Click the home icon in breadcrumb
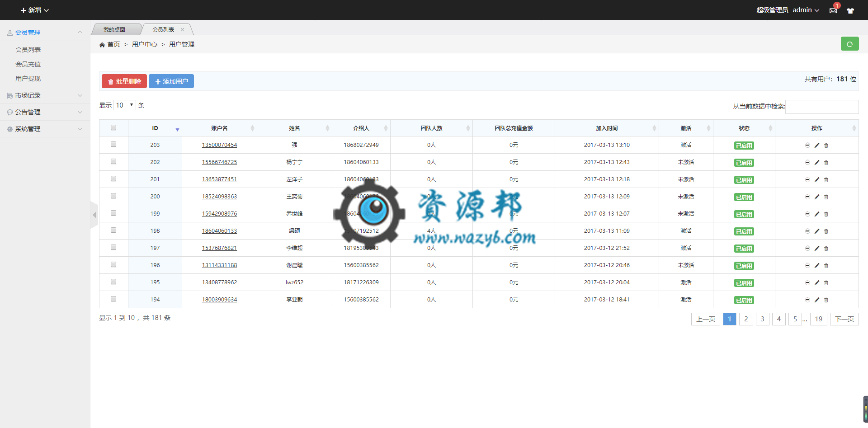Viewport: 868px width, 428px height. click(102, 45)
